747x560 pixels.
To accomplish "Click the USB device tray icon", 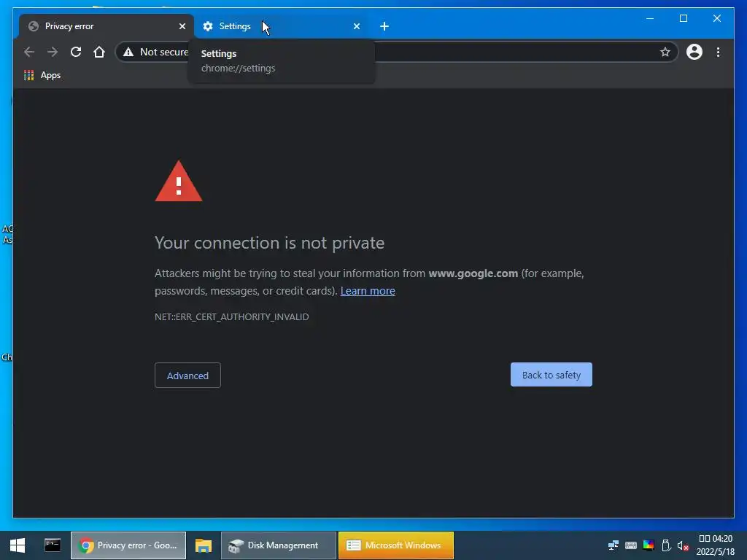I will point(666,545).
